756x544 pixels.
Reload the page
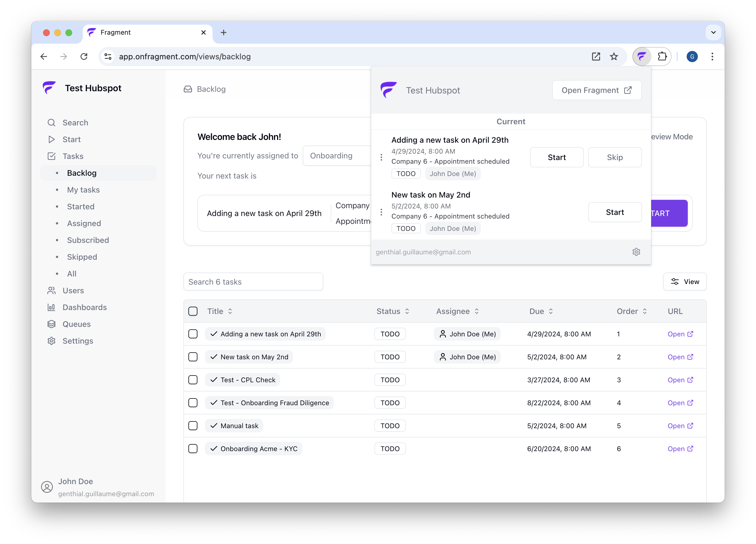(84, 56)
